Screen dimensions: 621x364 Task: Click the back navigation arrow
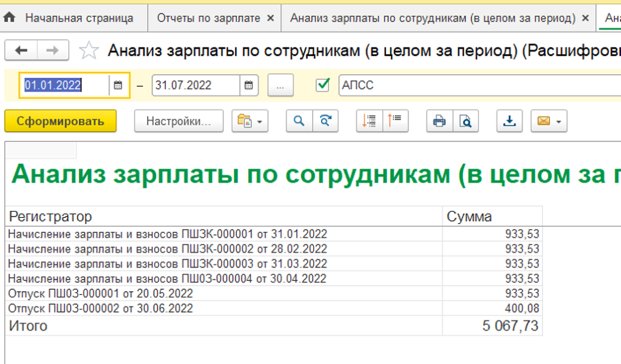pyautogui.click(x=21, y=51)
